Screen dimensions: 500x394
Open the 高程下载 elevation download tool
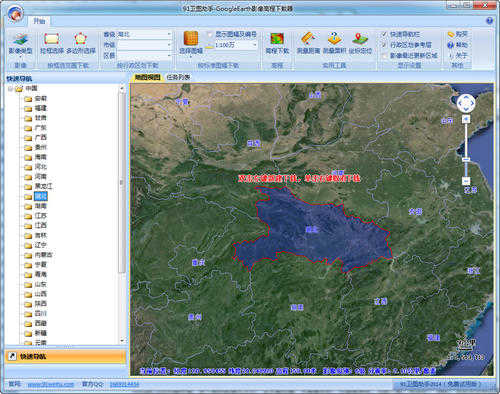277,43
